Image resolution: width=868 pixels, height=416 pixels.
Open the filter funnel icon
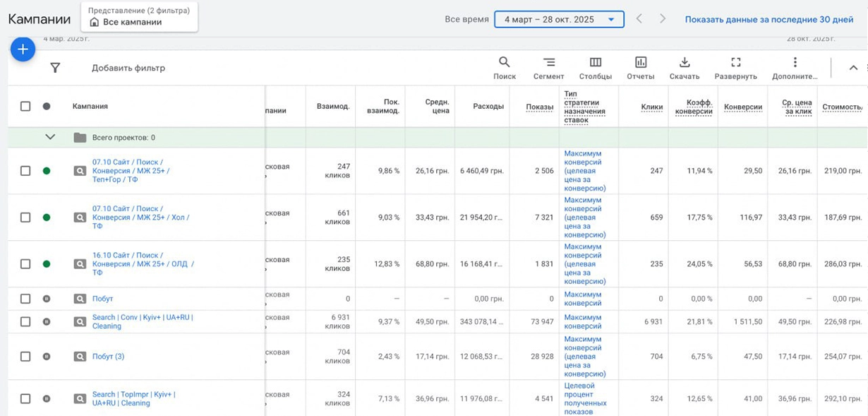click(55, 68)
